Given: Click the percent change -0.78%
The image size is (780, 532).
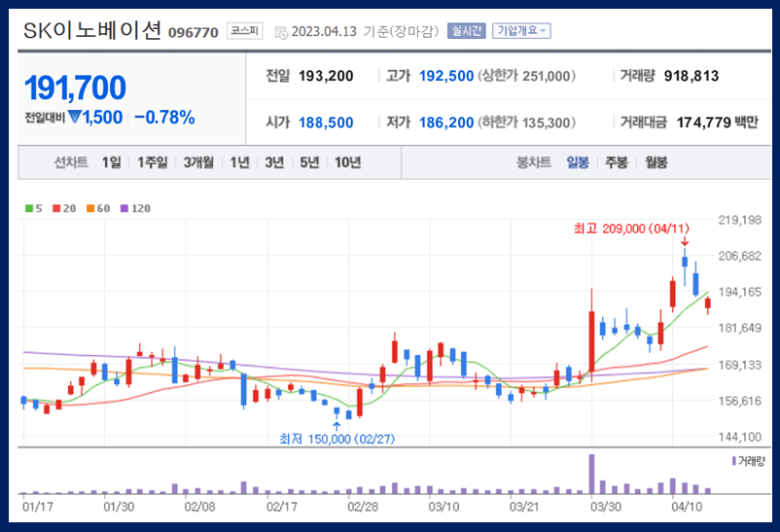Looking at the screenshot, I should coord(164,118).
